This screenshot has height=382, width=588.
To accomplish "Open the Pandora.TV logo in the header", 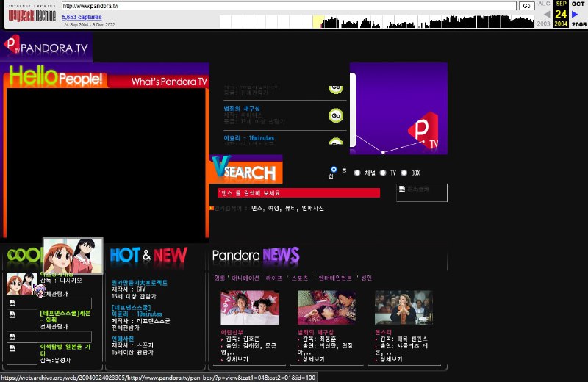I will [46, 48].
